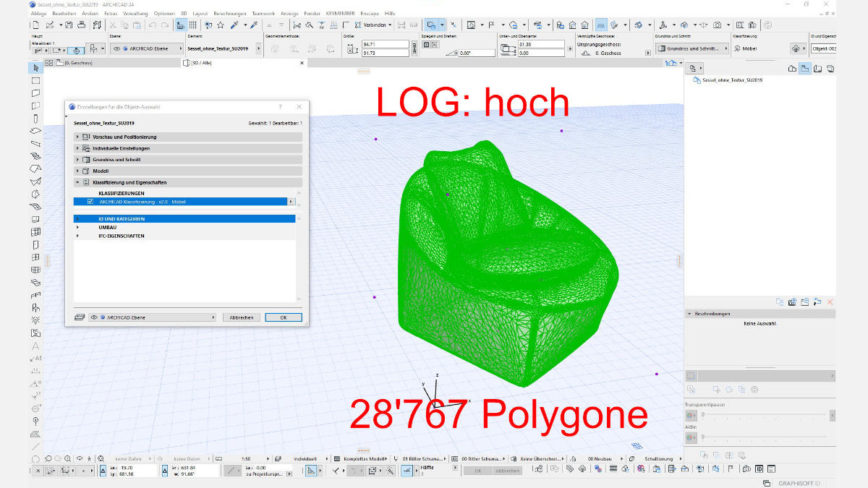Click the save icon in the toolbar
This screenshot has width=868, height=488.
coord(68,25)
